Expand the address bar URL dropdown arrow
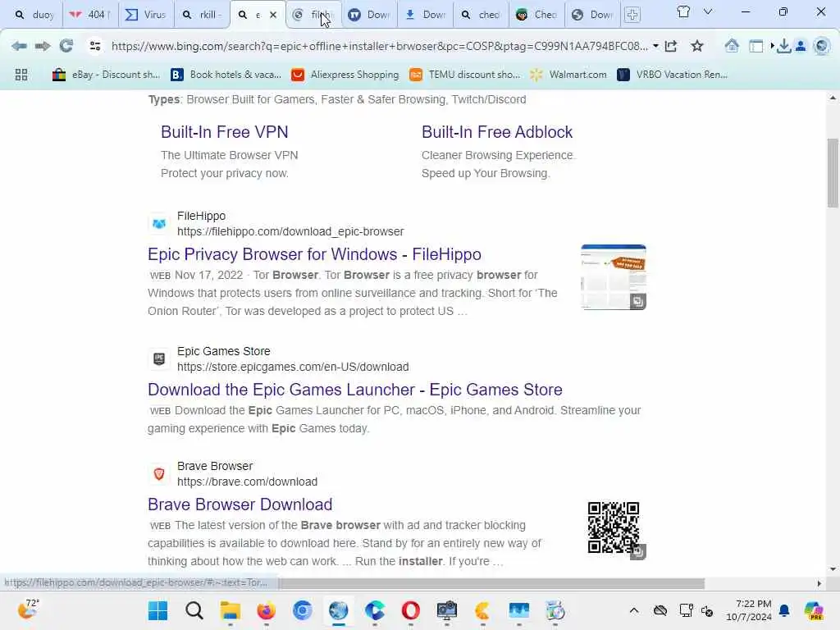 coord(655,46)
